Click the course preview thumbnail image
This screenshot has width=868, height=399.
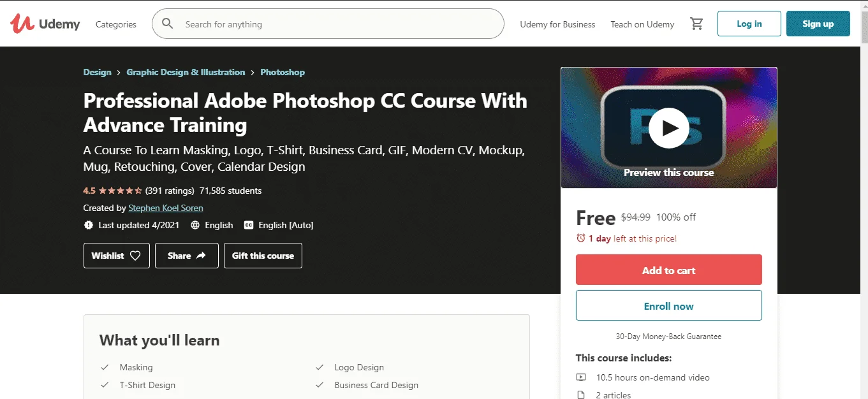tap(669, 127)
